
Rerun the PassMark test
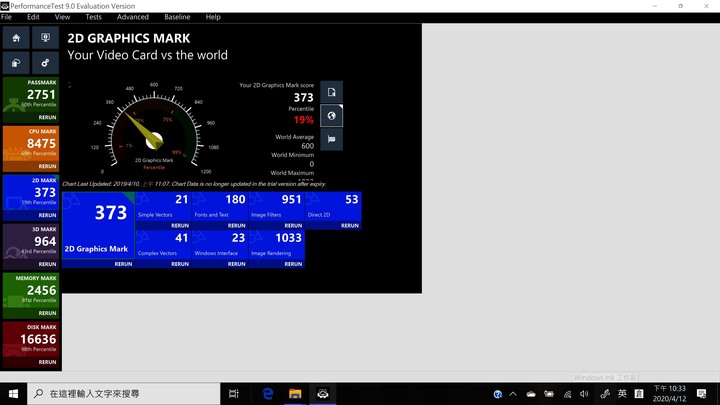47,118
